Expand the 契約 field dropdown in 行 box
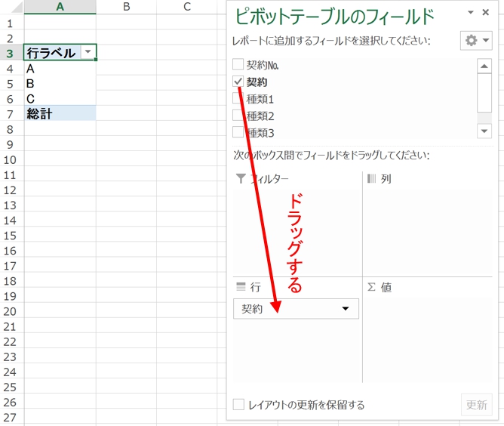 [346, 309]
